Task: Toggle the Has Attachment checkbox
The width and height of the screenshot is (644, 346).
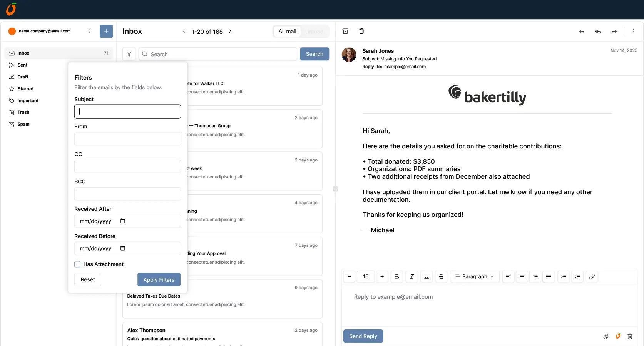Action: tap(77, 264)
